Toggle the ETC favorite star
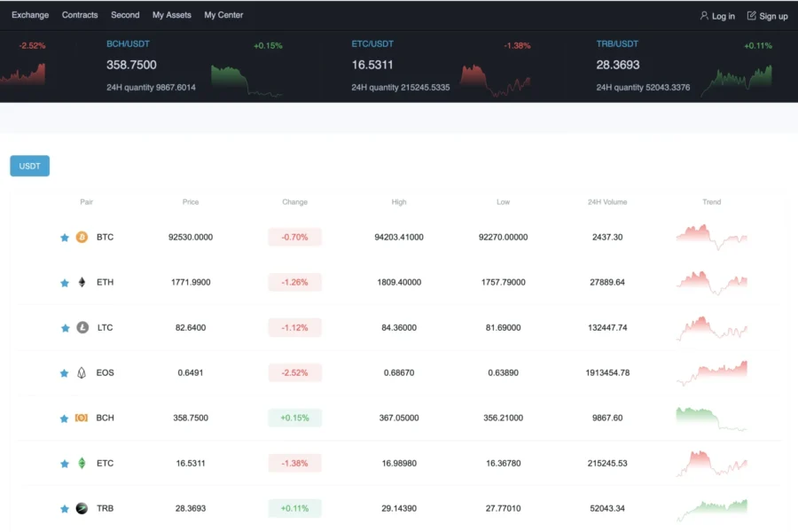 pos(65,464)
